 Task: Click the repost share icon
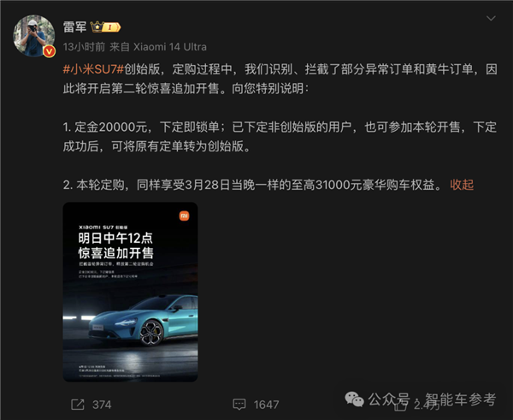pyautogui.click(x=78, y=405)
